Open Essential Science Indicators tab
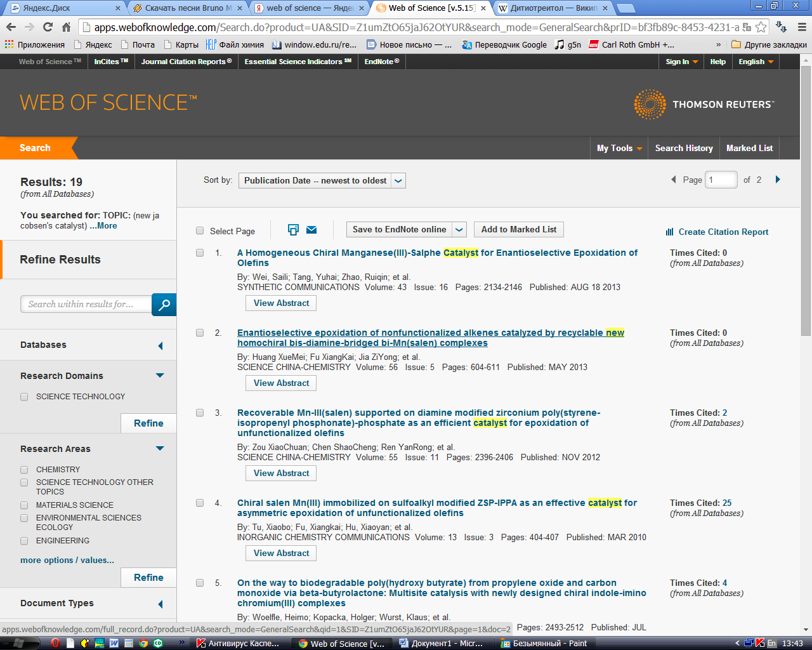Image resolution: width=812 pixels, height=650 pixels. coord(298,62)
